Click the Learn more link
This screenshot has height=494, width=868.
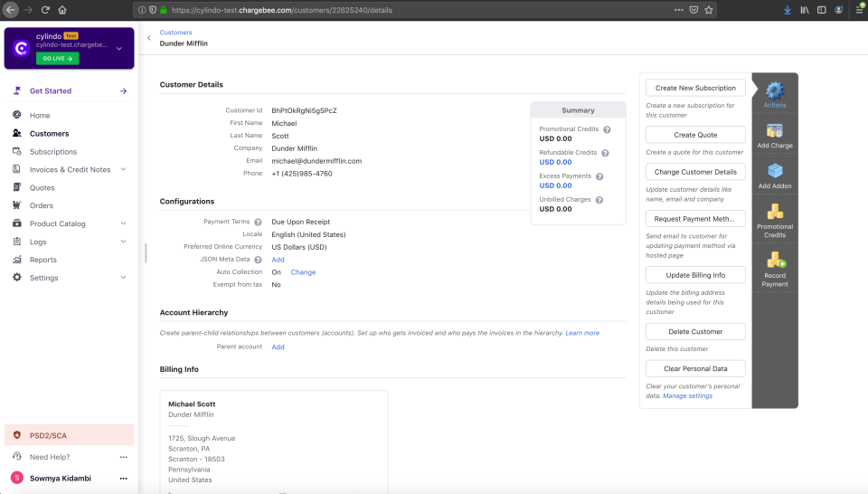[582, 333]
